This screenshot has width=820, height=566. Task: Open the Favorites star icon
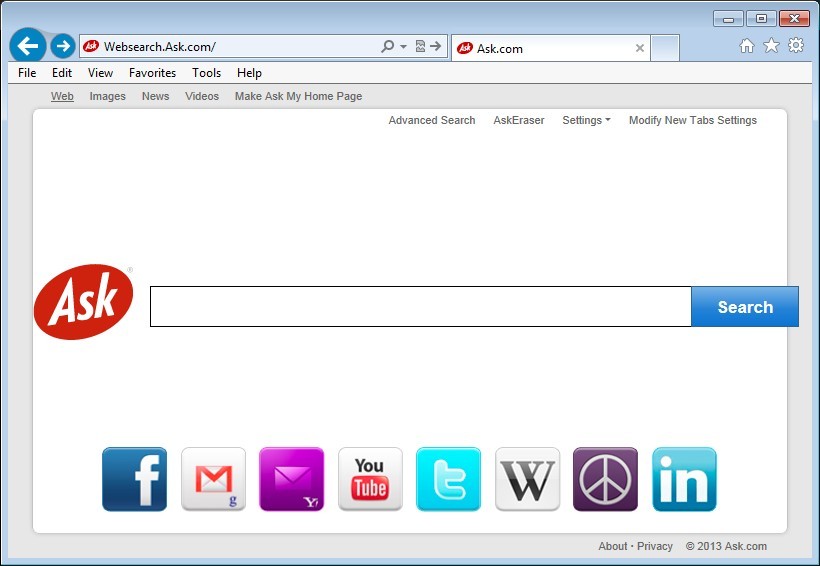coord(771,46)
